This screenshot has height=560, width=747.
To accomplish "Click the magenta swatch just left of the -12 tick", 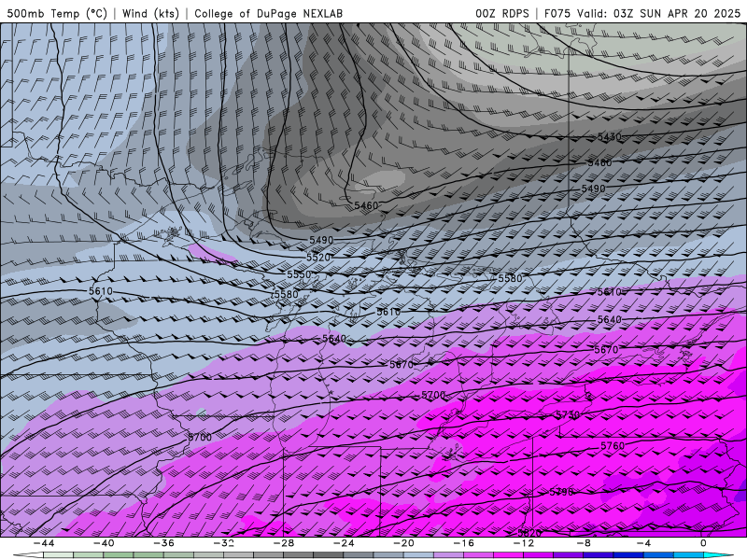I will coord(509,555).
